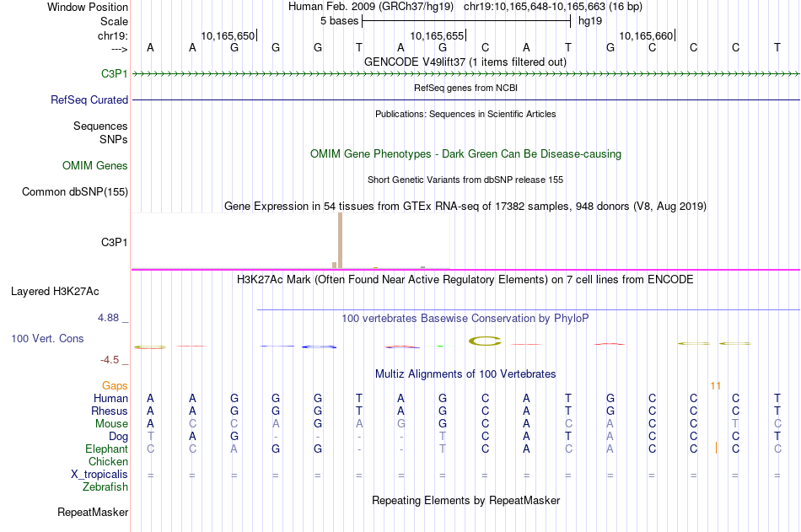The width and height of the screenshot is (801, 532).
Task: Click the 4.88 PhyloP upper scale value
Action: 108,318
